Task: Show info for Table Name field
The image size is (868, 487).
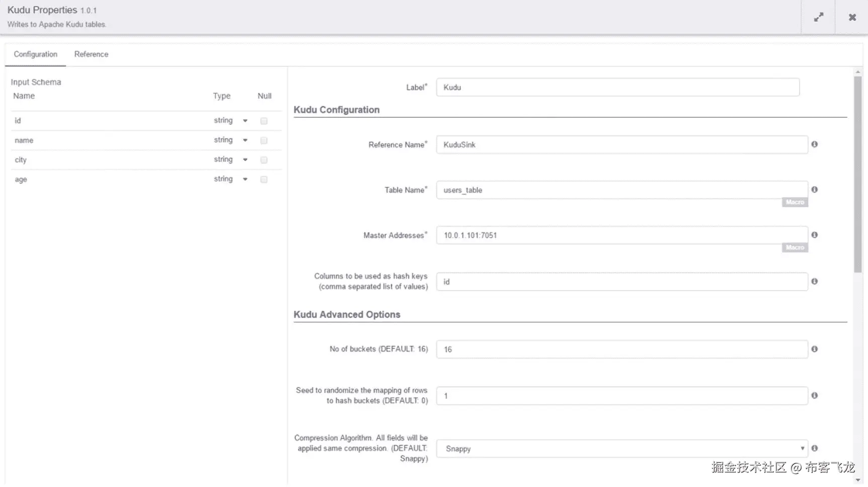Action: point(814,190)
